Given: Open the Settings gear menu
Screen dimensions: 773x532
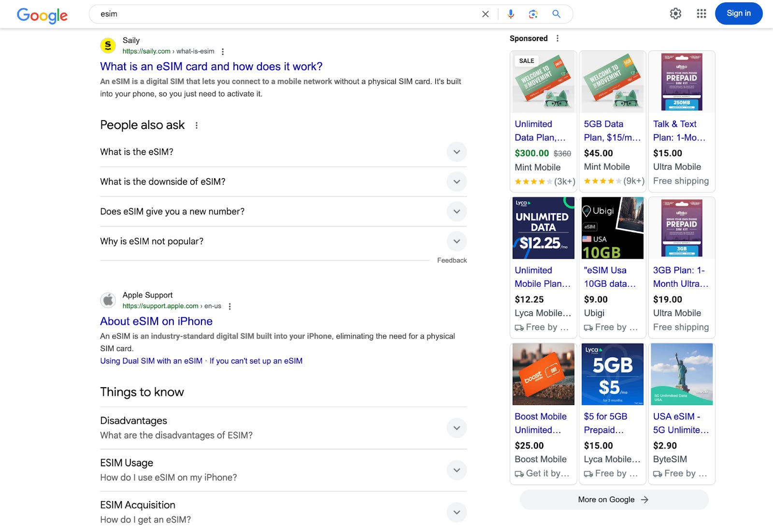Looking at the screenshot, I should [675, 14].
